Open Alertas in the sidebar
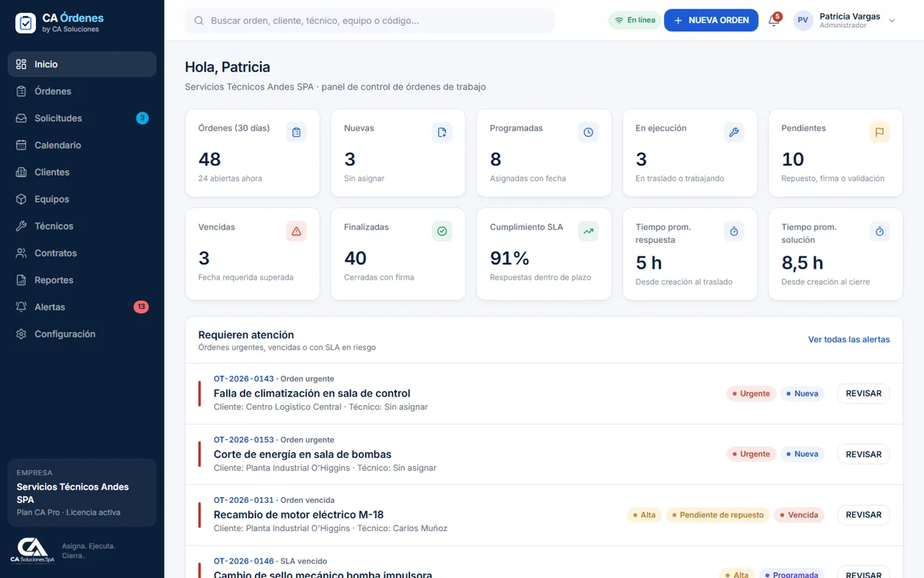This screenshot has width=924, height=578. pyautogui.click(x=82, y=307)
